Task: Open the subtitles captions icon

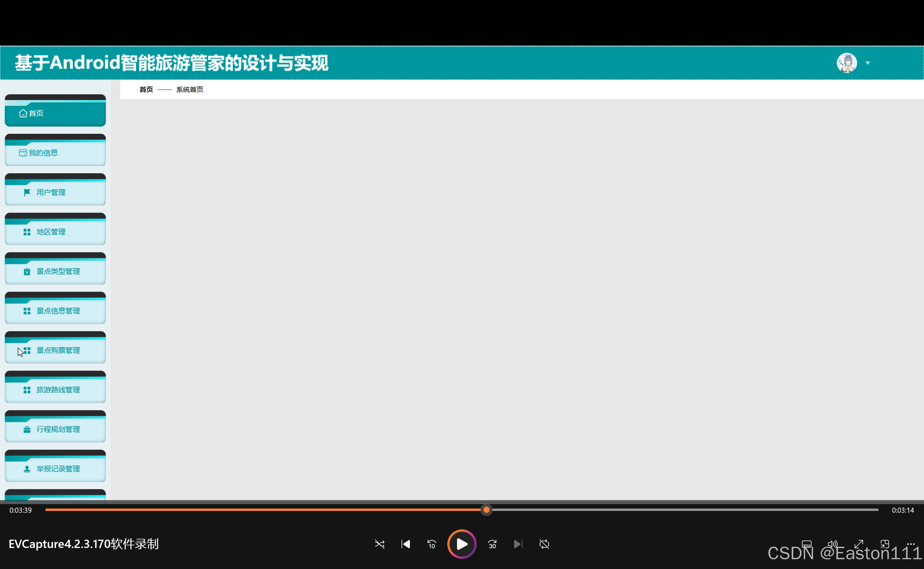Action: click(806, 544)
